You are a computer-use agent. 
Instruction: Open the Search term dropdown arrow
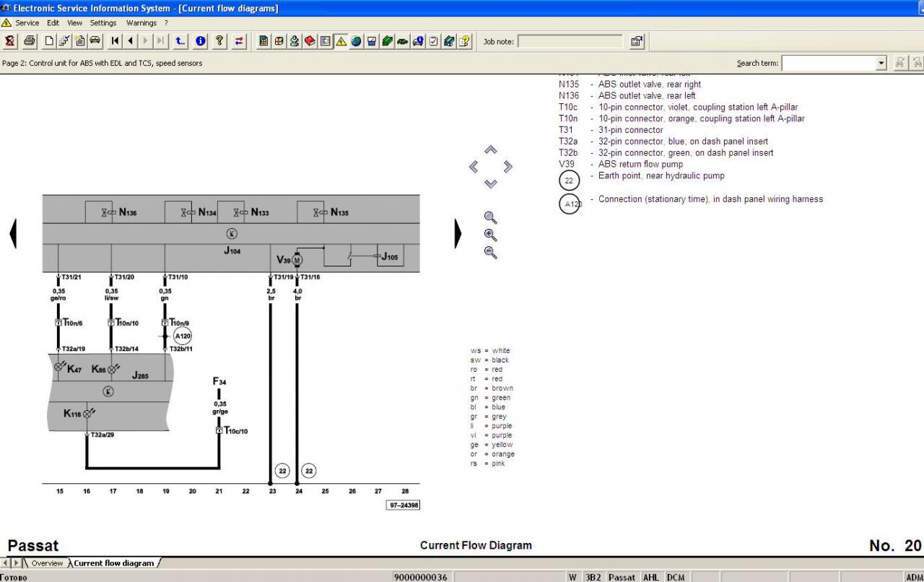point(881,63)
